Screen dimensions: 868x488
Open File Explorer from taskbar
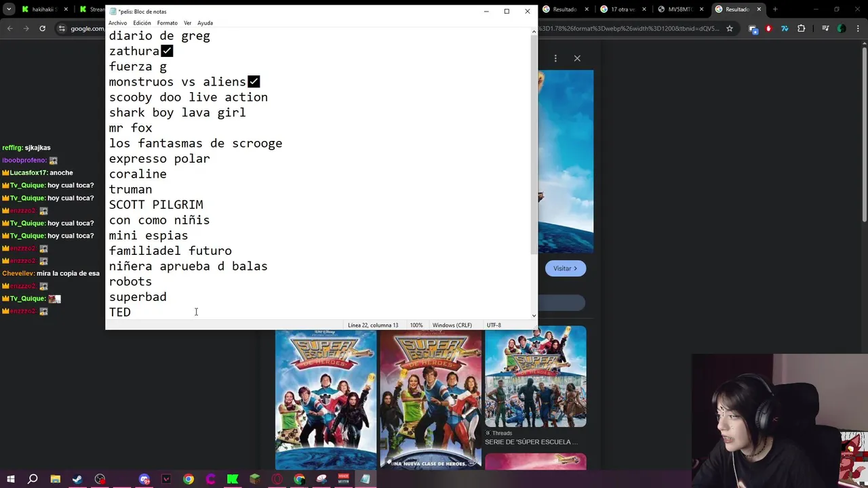[56, 479]
